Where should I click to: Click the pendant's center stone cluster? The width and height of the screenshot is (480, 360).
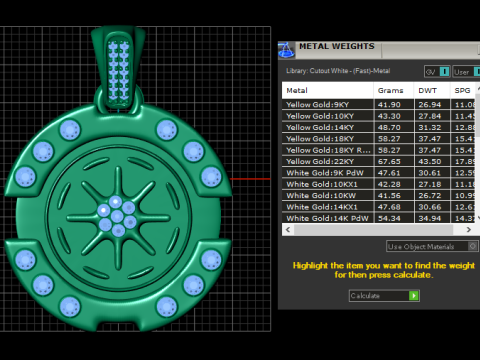(x=116, y=216)
